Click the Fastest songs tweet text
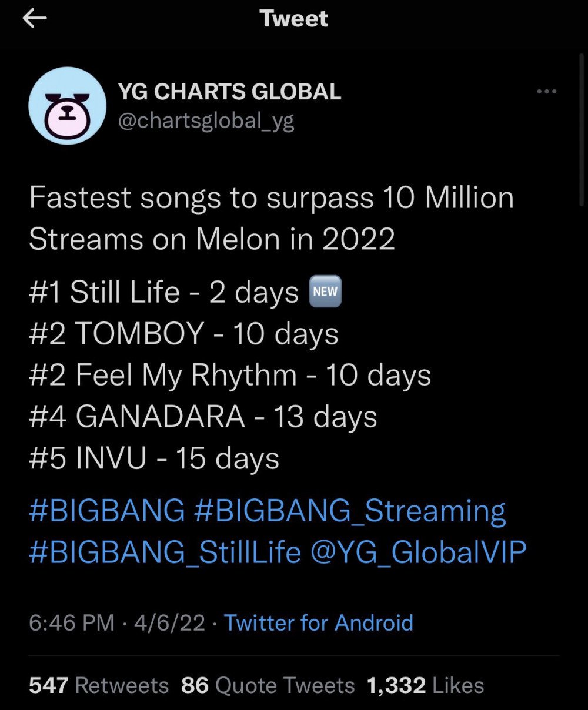 (271, 218)
